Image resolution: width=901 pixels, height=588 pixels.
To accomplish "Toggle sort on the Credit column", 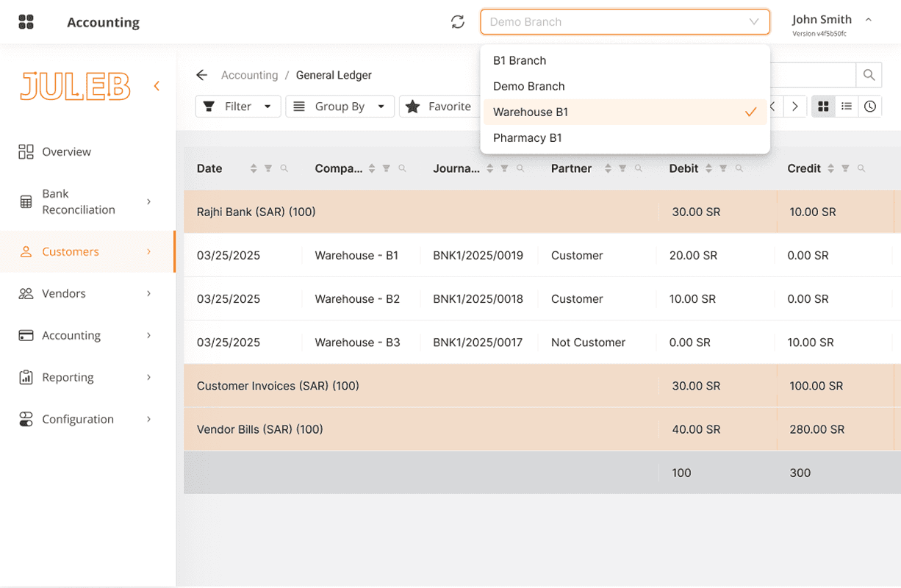I will click(830, 168).
